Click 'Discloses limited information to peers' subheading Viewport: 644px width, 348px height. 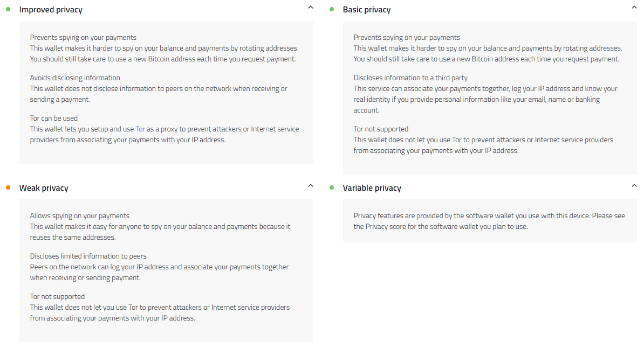88,256
